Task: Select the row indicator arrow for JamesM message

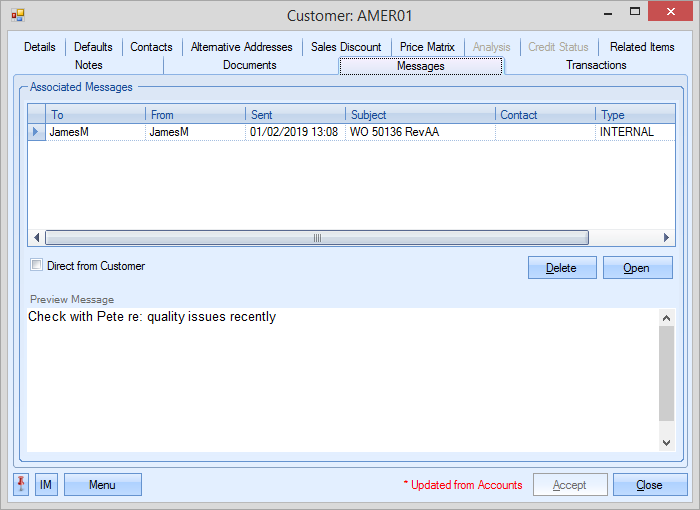Action: (x=36, y=132)
